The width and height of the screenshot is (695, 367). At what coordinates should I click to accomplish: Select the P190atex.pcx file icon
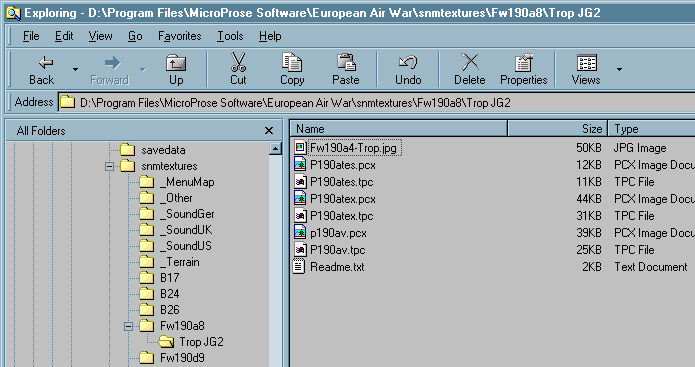tap(300, 198)
